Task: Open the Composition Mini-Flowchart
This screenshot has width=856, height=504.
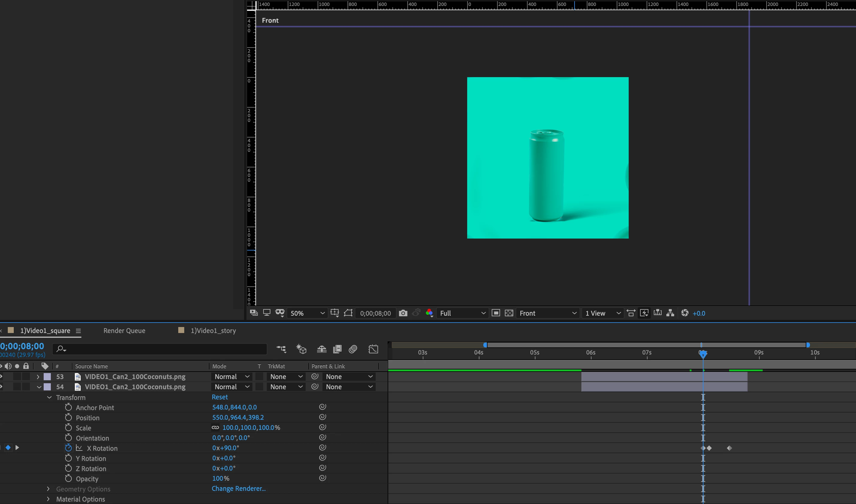Action: pyautogui.click(x=281, y=349)
